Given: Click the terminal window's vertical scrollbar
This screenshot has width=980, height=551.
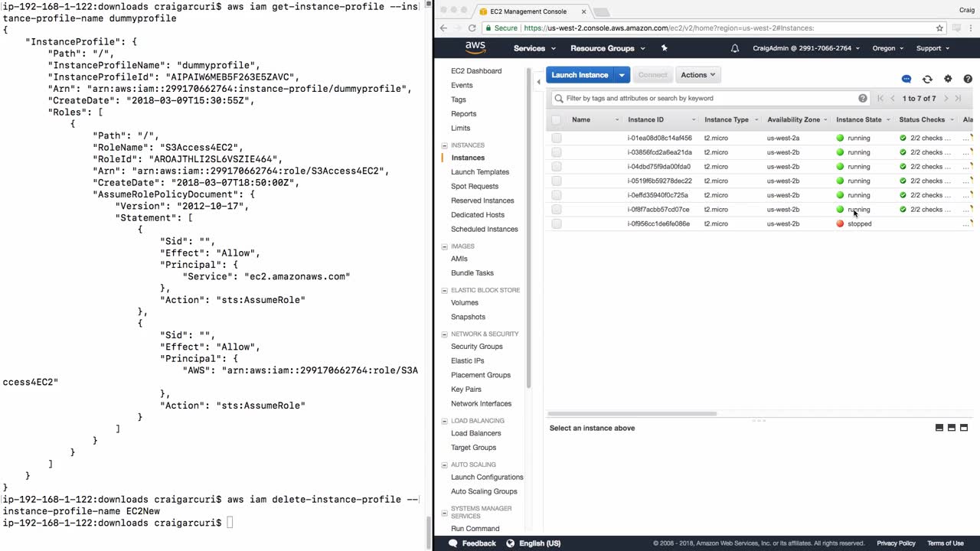Looking at the screenshot, I should (428, 533).
